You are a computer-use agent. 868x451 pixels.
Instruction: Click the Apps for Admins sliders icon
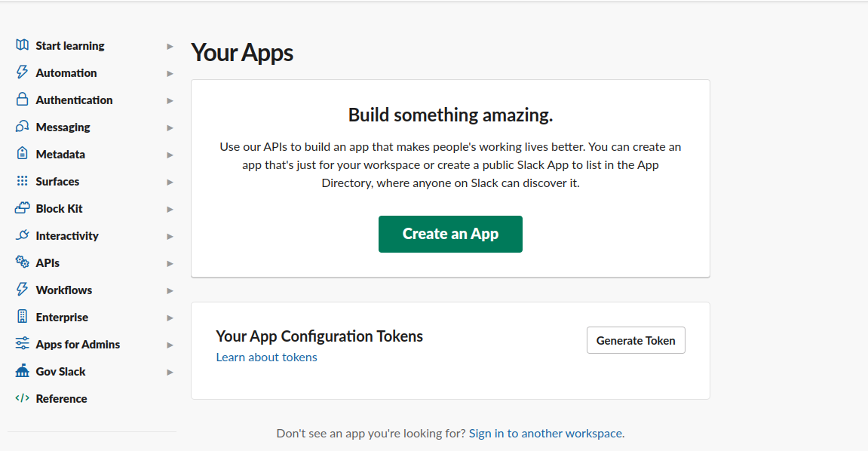pyautogui.click(x=22, y=344)
